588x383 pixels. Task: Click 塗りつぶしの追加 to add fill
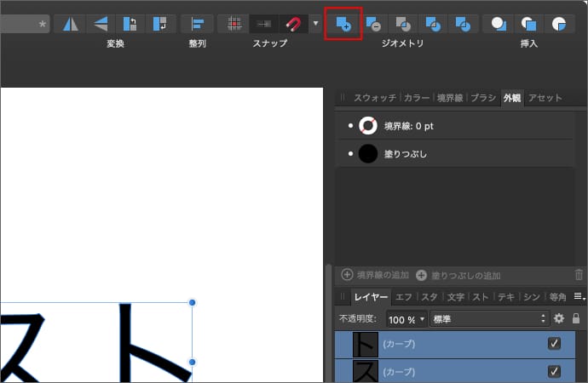tap(458, 275)
